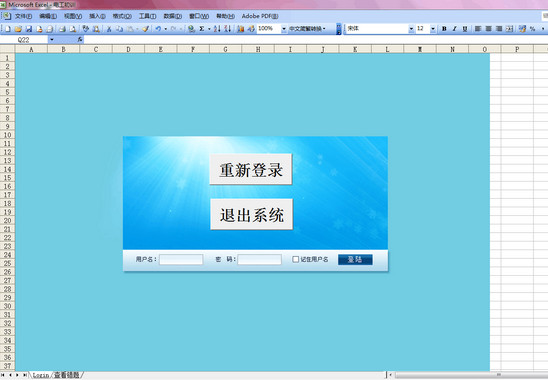Viewport: 548px width, 380px height.
Task: Cut the selection using scissors icon
Action: pos(109,29)
